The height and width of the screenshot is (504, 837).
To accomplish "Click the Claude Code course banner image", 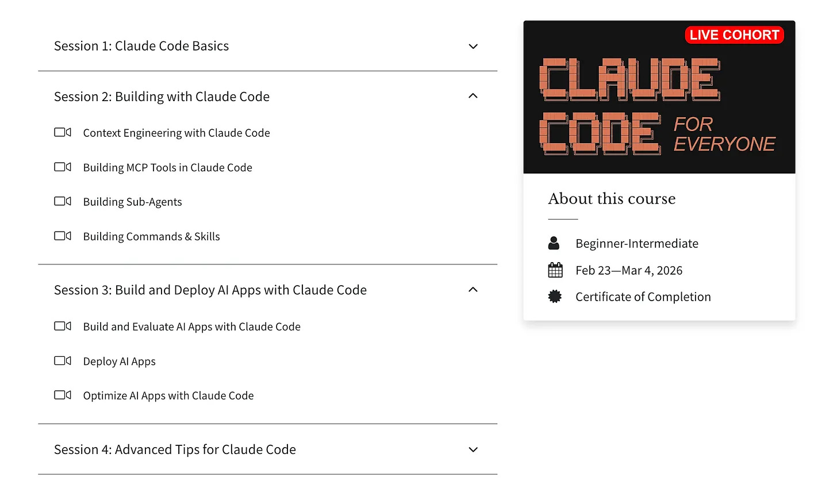I will coord(659,97).
